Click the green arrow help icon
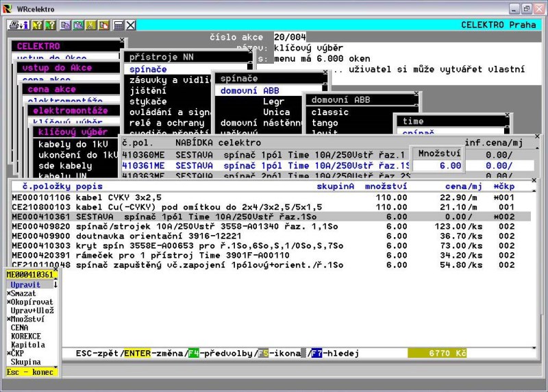The image size is (548, 392). click(50, 25)
